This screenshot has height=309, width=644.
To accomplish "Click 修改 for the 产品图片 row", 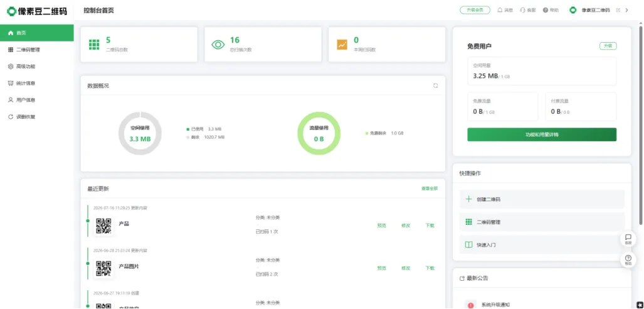I will [406, 268].
